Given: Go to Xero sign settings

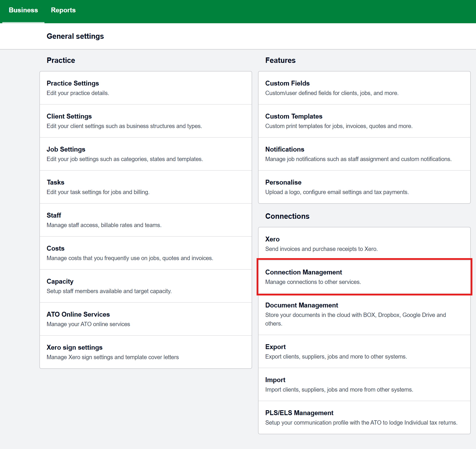Looking at the screenshot, I should (75, 347).
